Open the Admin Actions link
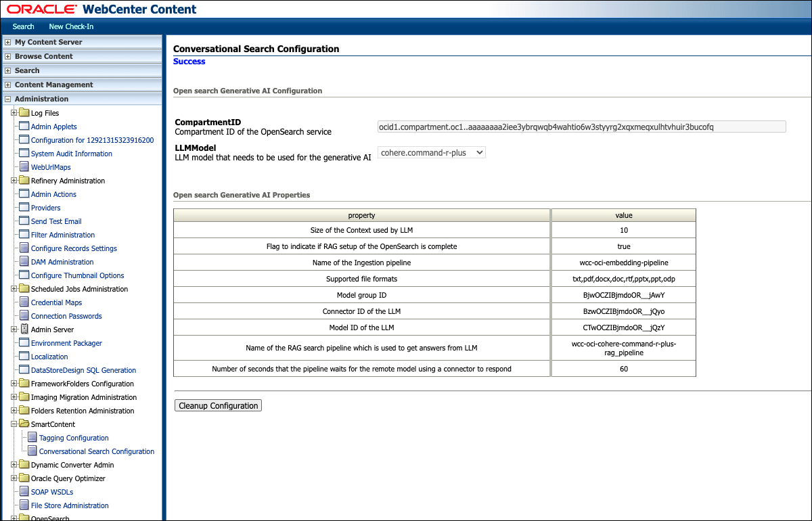812x521 pixels. pyautogui.click(x=53, y=194)
